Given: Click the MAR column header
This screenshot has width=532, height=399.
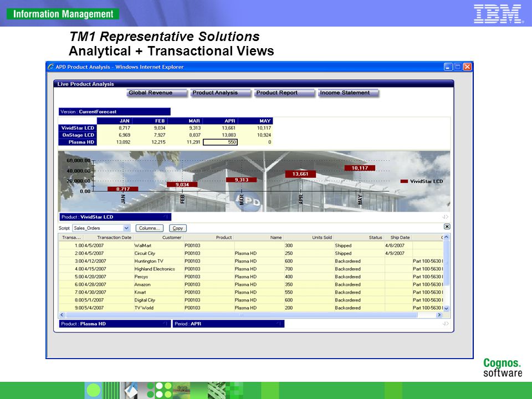Looking at the screenshot, I should (185, 121).
